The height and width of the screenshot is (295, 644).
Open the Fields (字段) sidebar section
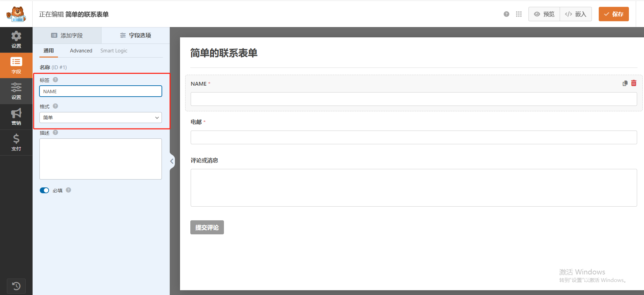tap(16, 65)
